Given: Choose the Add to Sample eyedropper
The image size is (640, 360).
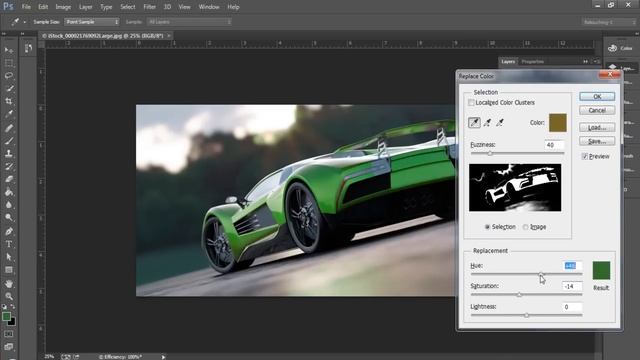Looking at the screenshot, I should click(487, 122).
